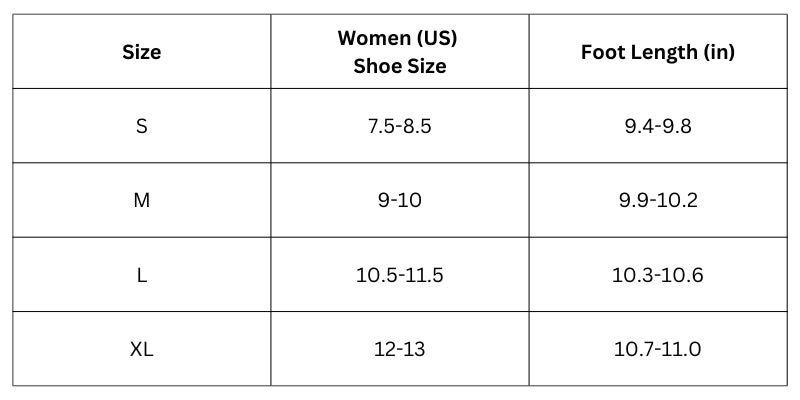Click the 11.0 value in the XL row

(683, 349)
